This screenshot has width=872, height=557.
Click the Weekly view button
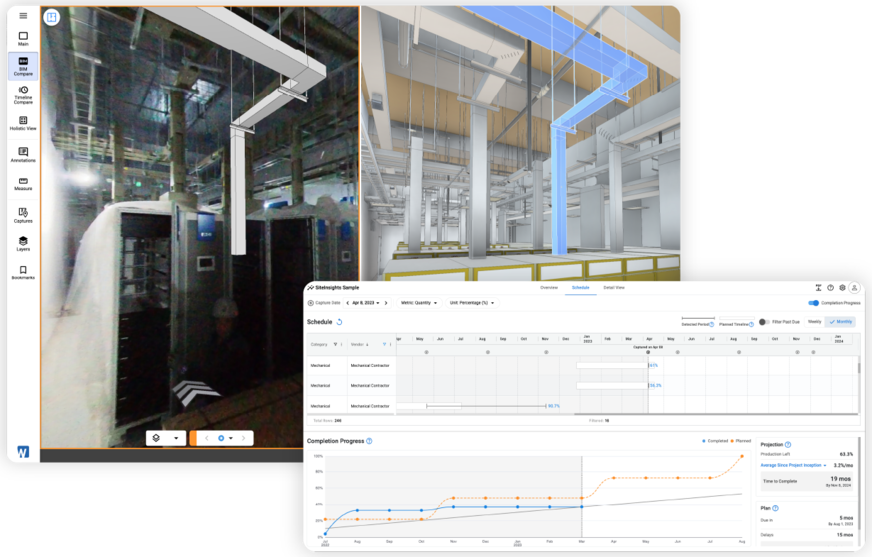click(x=814, y=322)
